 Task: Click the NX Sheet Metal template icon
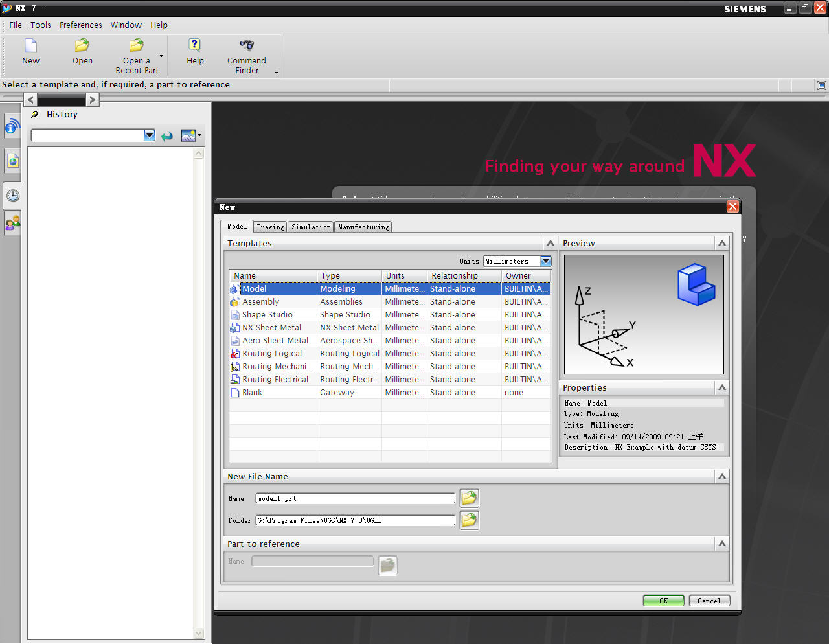click(x=235, y=328)
